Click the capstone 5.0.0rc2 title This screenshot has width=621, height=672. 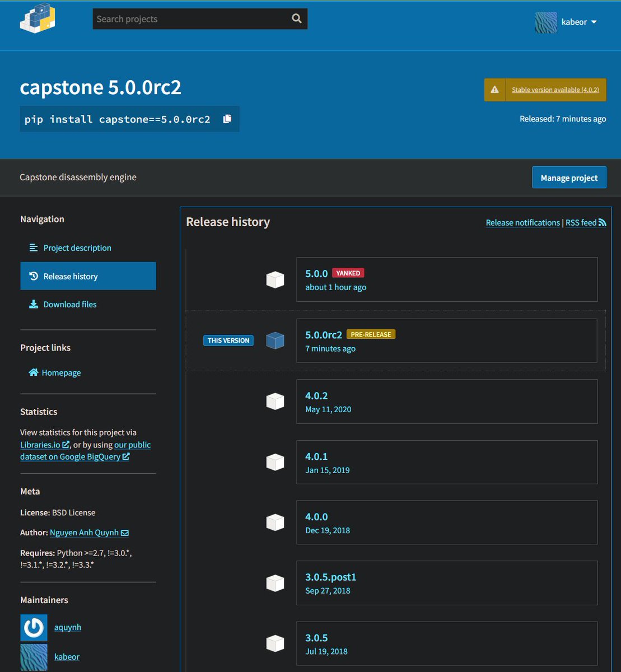tap(101, 87)
